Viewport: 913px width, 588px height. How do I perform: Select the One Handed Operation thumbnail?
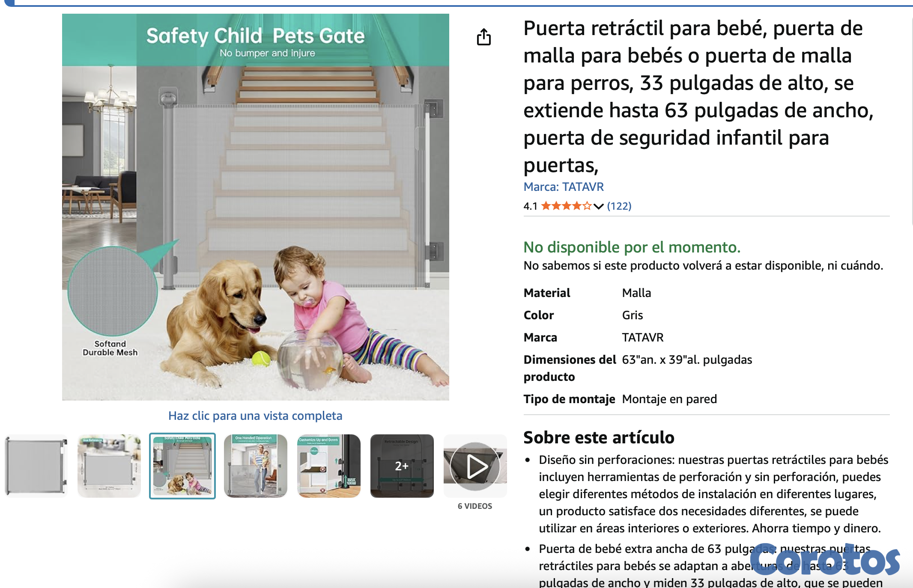256,466
